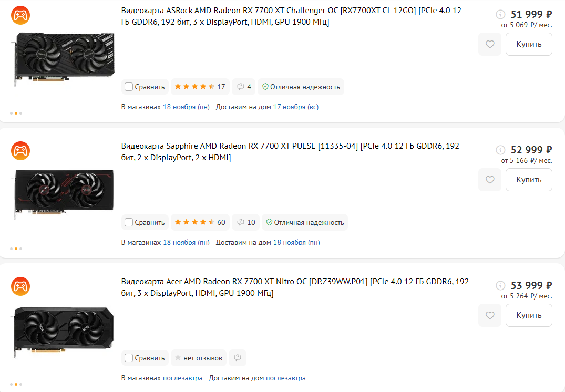Click heart icon for Acer Nitro OC

[490, 315]
